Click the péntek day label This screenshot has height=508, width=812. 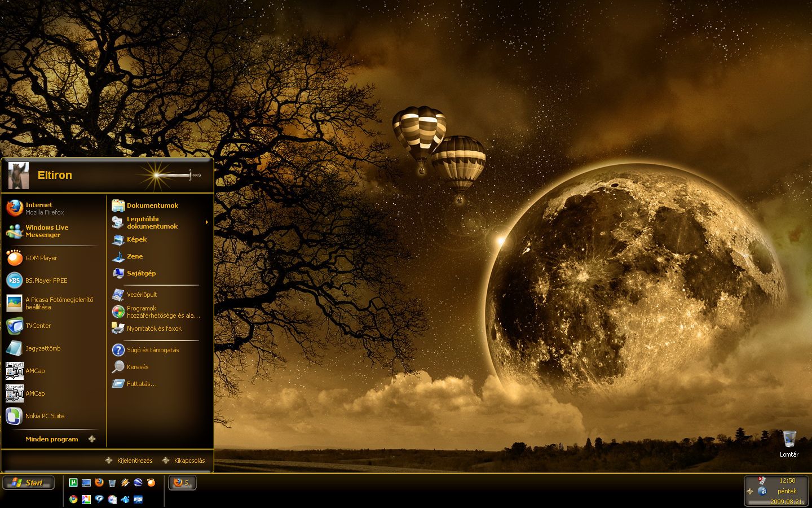click(x=787, y=491)
